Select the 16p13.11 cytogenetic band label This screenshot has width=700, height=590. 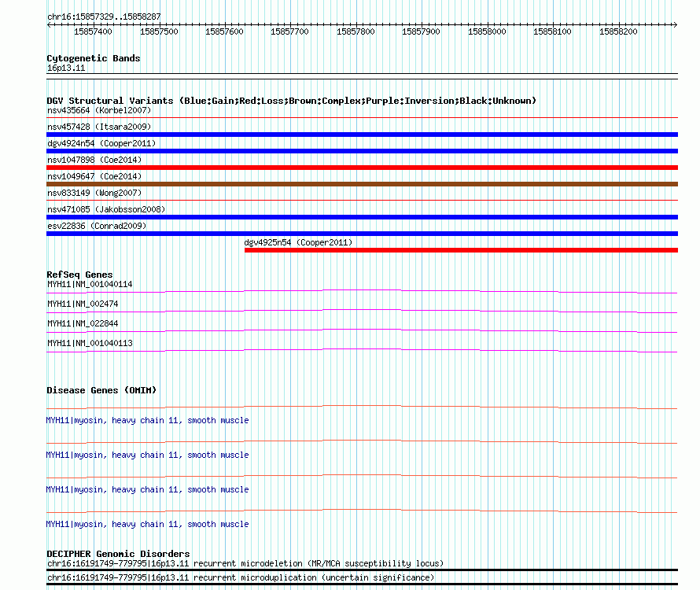coord(66,68)
